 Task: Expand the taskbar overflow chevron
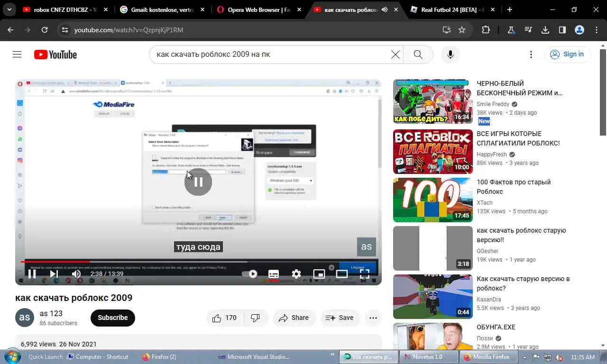[x=332, y=355]
